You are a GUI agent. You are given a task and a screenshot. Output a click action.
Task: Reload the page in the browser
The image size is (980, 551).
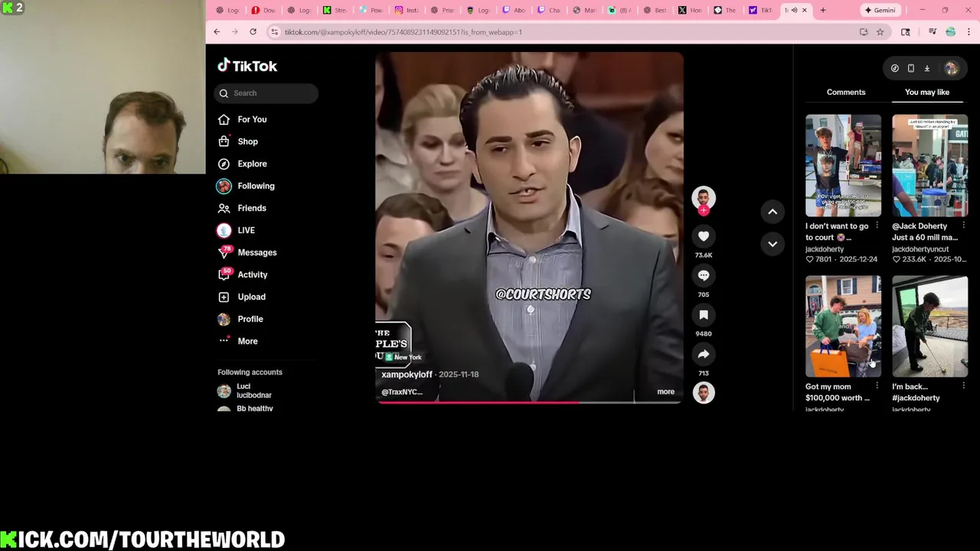pyautogui.click(x=253, y=32)
